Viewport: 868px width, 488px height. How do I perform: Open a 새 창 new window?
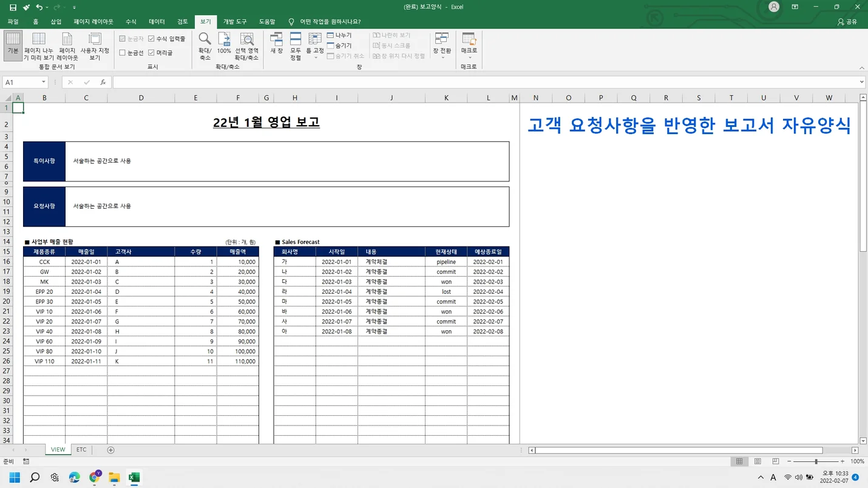coord(277,44)
